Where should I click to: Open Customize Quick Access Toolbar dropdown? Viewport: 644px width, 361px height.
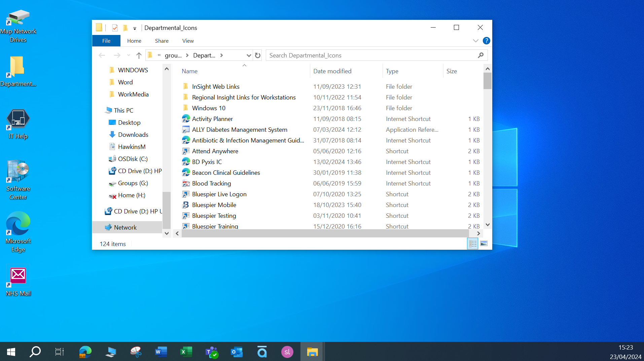(x=135, y=28)
